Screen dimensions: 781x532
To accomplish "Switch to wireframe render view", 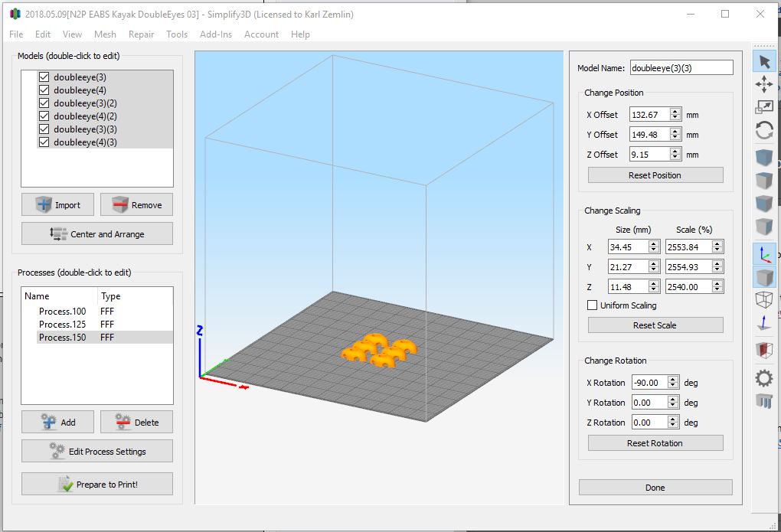I will 764,300.
